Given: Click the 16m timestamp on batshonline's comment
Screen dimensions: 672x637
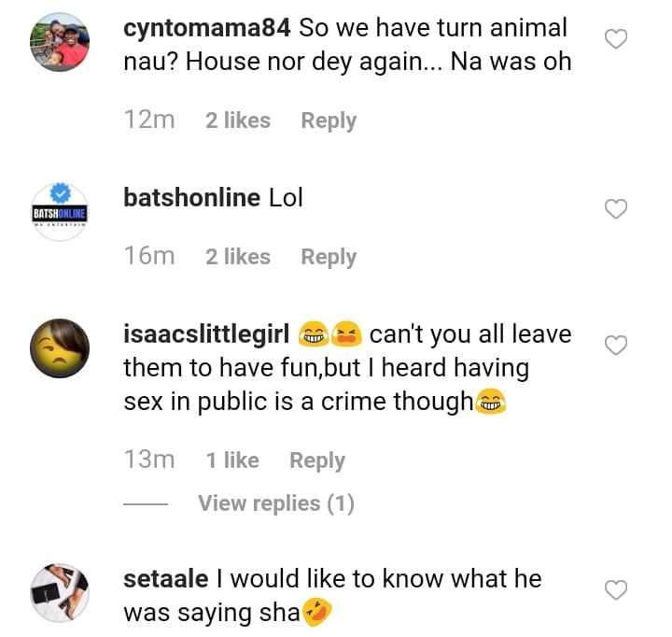Looking at the screenshot, I should (x=149, y=257).
